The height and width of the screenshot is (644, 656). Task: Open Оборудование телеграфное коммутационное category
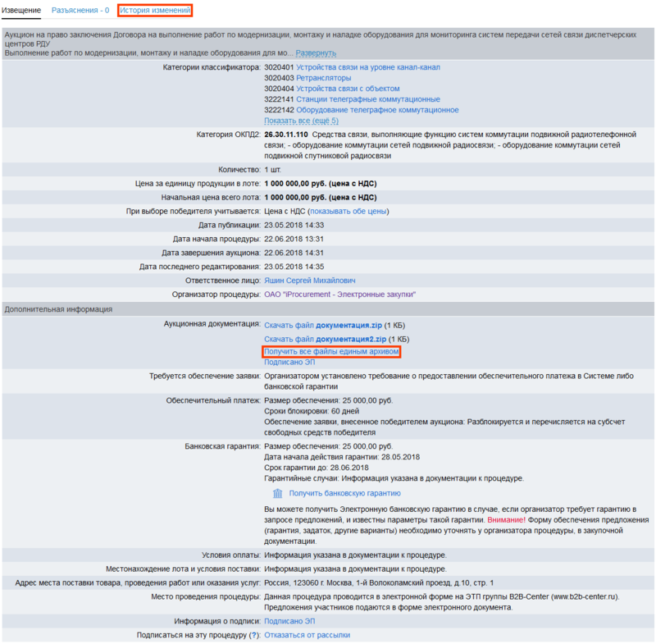[x=377, y=110]
